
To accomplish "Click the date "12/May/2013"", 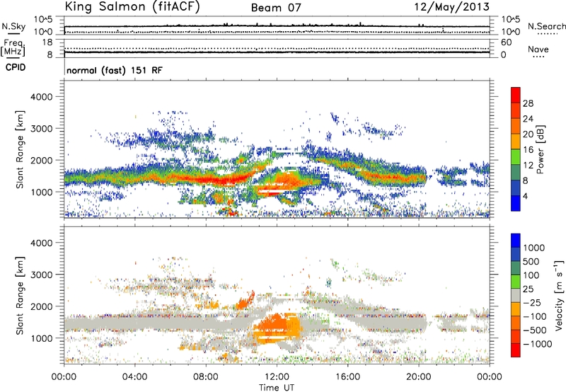I will (451, 7).
